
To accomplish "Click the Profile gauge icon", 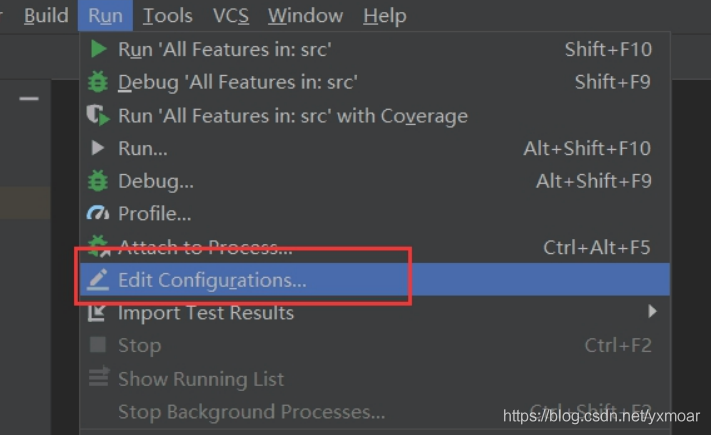I will [98, 213].
